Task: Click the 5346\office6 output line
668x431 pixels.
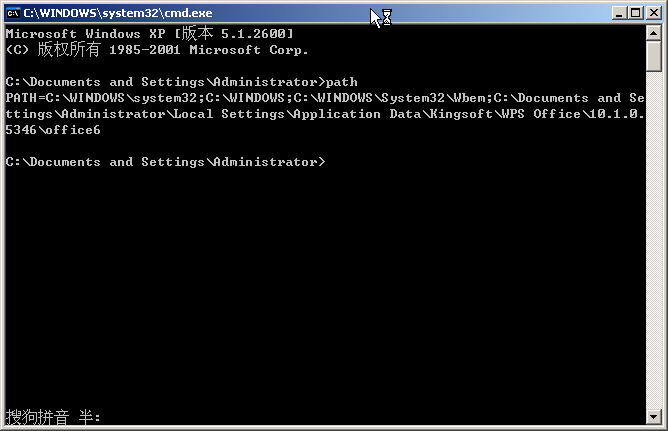Action: [x=52, y=130]
